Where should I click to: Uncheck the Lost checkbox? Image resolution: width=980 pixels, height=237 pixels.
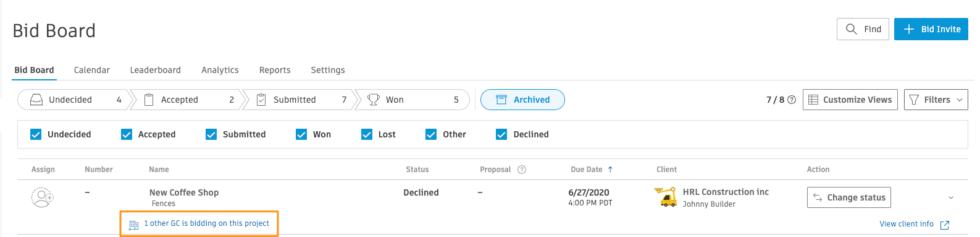[x=367, y=134]
